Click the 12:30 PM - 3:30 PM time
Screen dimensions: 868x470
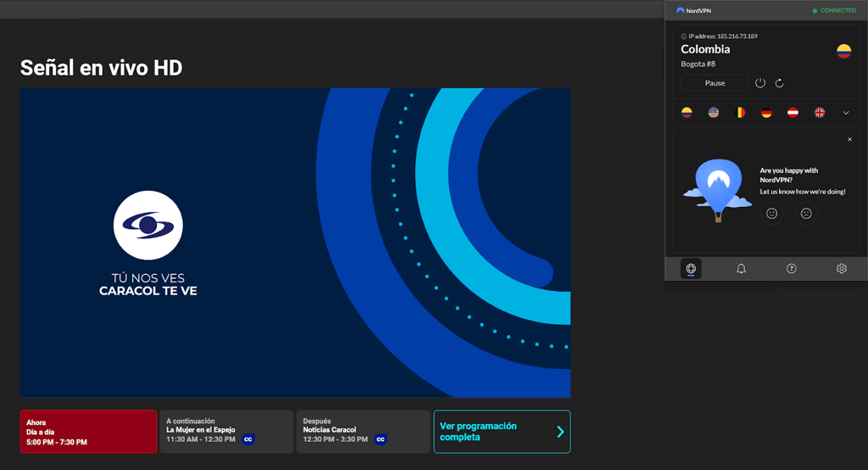click(336, 439)
